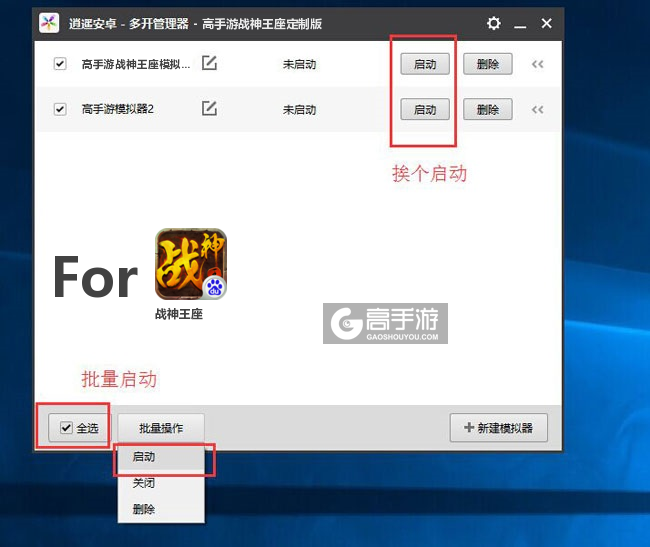Choose 删除 from batch operations menu
The width and height of the screenshot is (650, 547).
pyautogui.click(x=161, y=508)
